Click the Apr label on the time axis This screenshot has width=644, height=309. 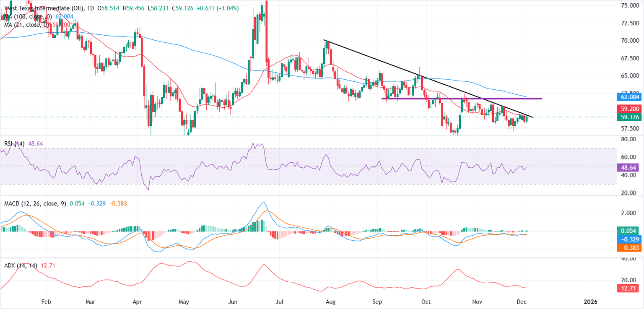137,301
